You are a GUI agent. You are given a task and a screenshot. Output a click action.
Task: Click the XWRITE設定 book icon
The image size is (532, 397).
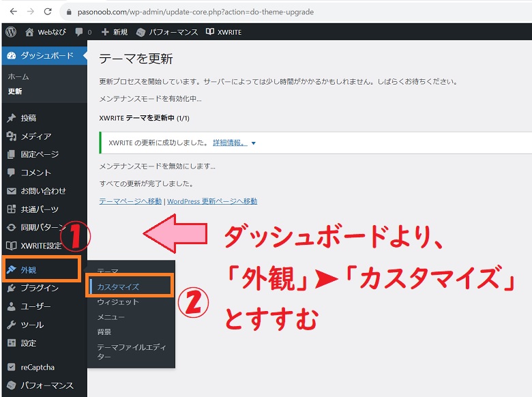tap(11, 246)
